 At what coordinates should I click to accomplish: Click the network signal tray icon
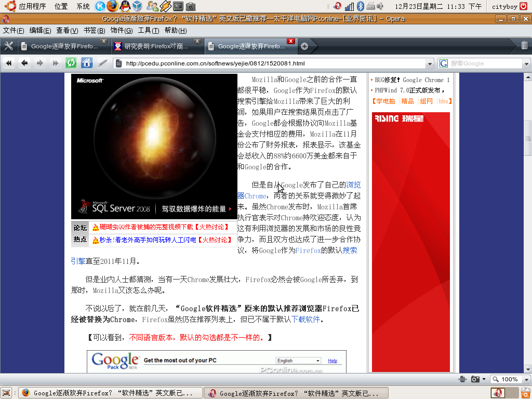[x=349, y=6]
